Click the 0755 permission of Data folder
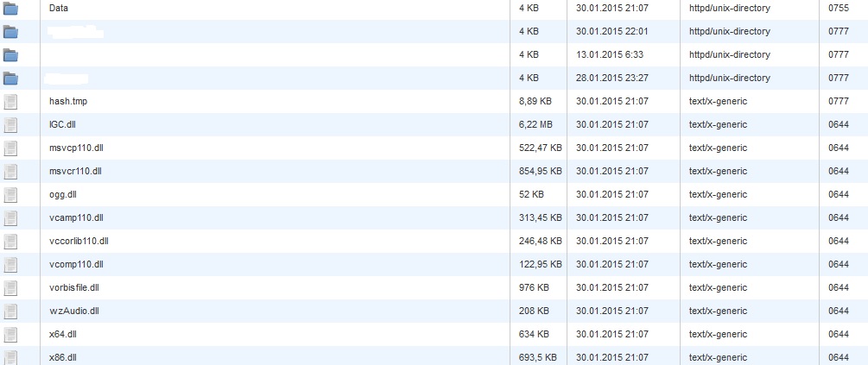Viewport: 868px width, 365px height. [838, 9]
